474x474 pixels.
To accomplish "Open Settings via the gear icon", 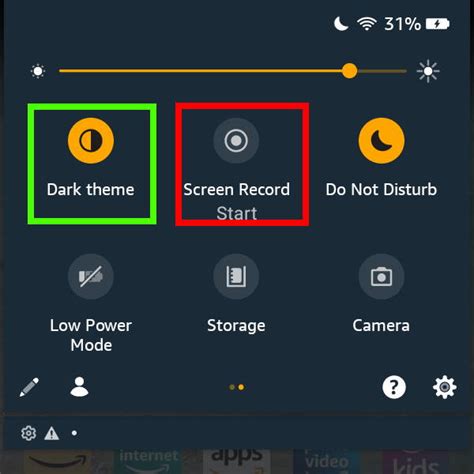I will [x=445, y=387].
